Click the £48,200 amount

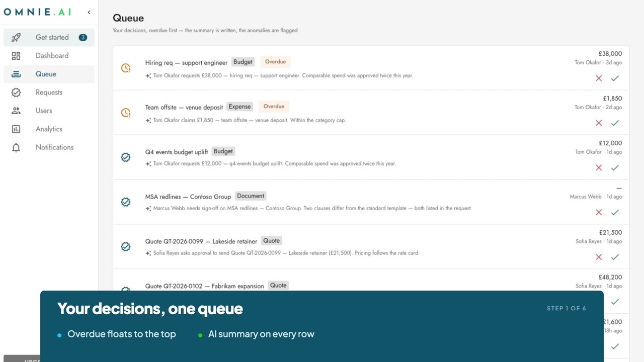click(610, 278)
